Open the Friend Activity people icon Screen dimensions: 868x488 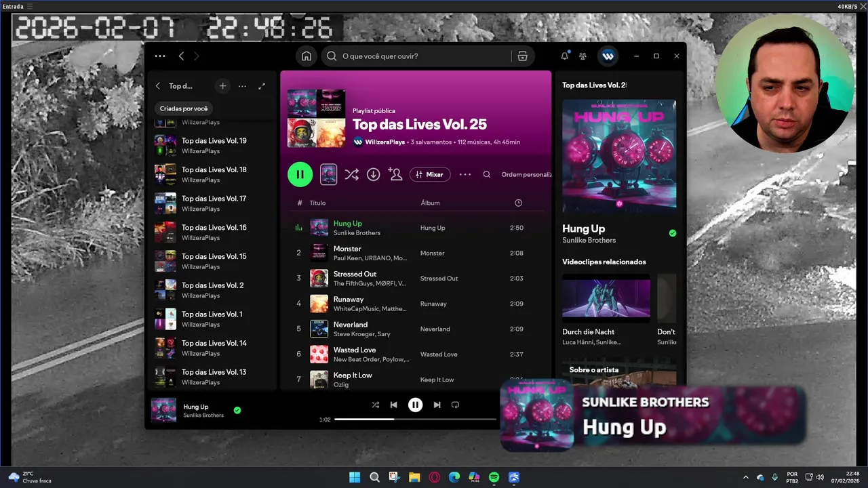[583, 56]
